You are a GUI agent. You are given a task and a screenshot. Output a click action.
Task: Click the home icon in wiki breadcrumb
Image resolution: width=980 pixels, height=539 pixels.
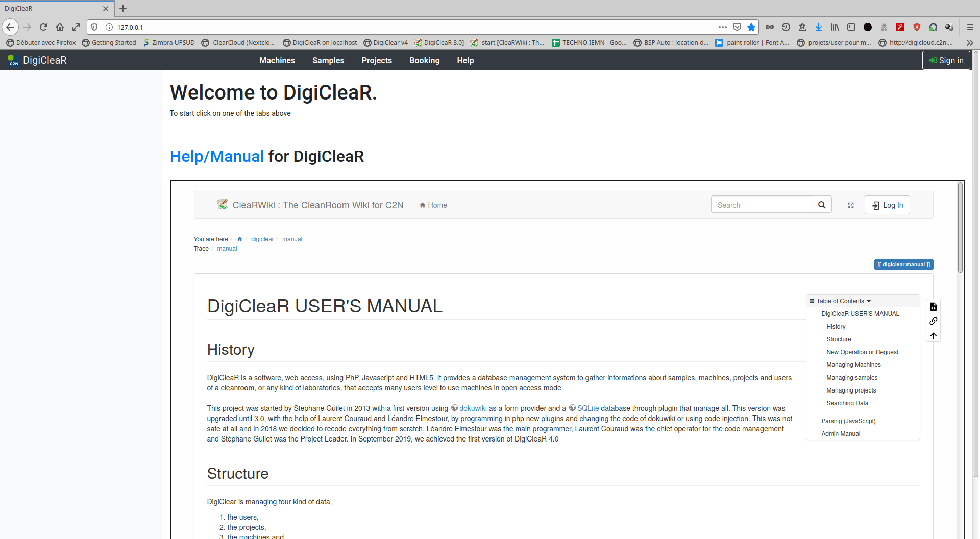click(239, 239)
